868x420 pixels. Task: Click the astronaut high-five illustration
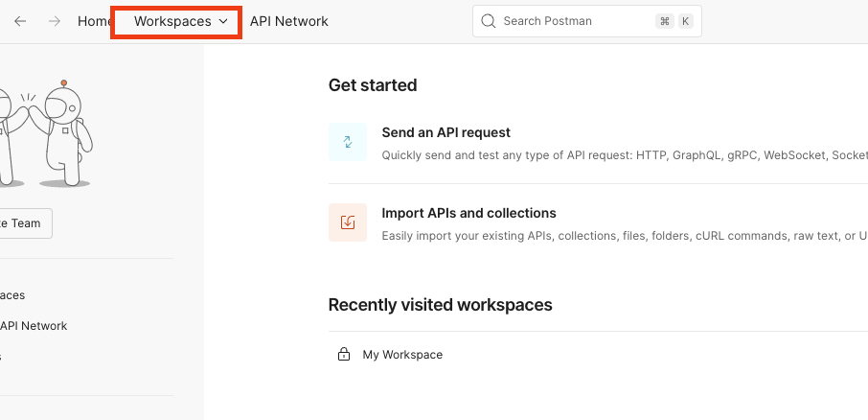pyautogui.click(x=48, y=134)
